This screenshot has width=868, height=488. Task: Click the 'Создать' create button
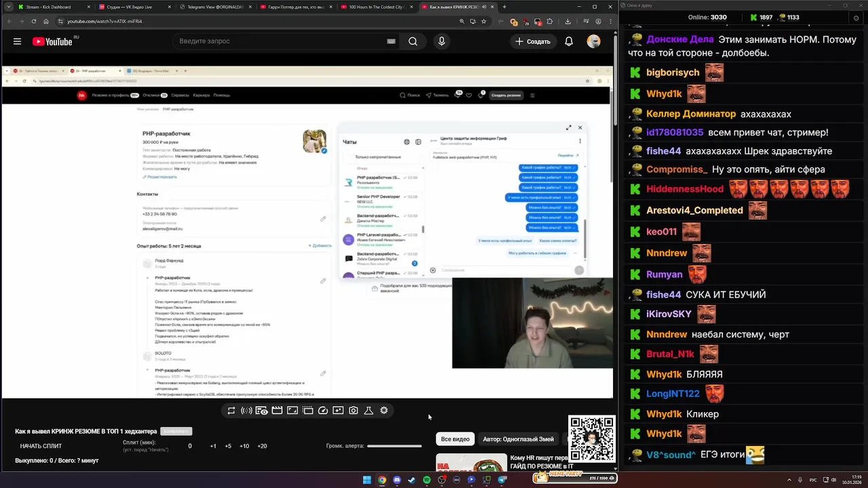[532, 41]
